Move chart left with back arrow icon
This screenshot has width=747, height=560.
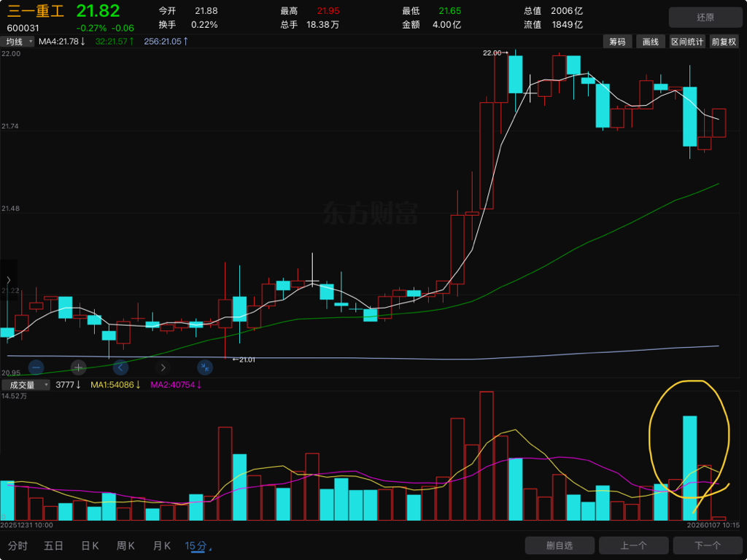(120, 367)
